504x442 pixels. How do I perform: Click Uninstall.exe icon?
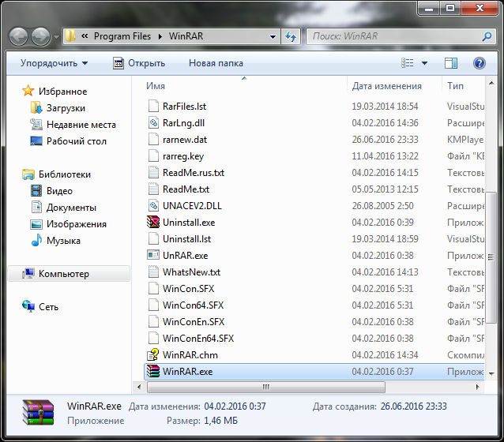click(x=153, y=223)
